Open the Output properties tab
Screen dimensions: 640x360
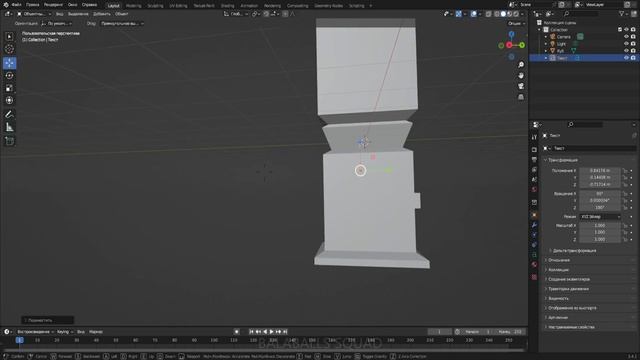[x=534, y=160]
